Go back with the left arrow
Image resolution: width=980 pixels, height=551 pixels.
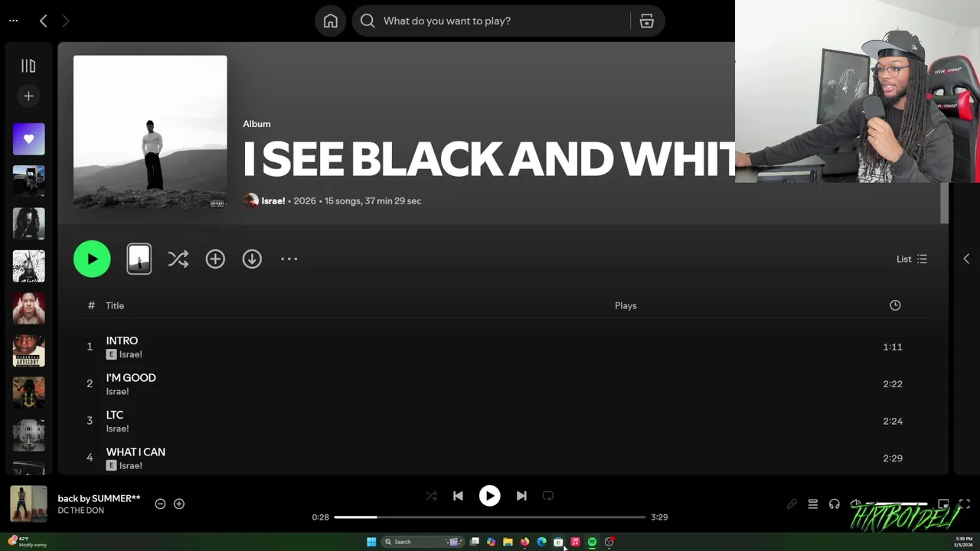coord(44,21)
